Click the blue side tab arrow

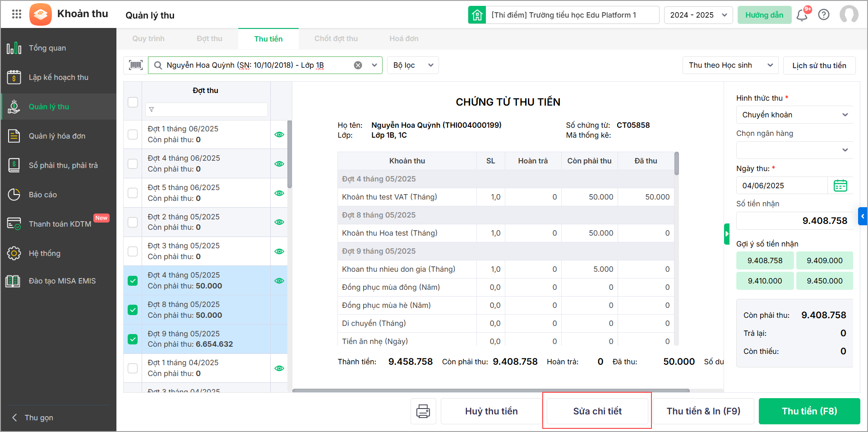[x=863, y=216]
